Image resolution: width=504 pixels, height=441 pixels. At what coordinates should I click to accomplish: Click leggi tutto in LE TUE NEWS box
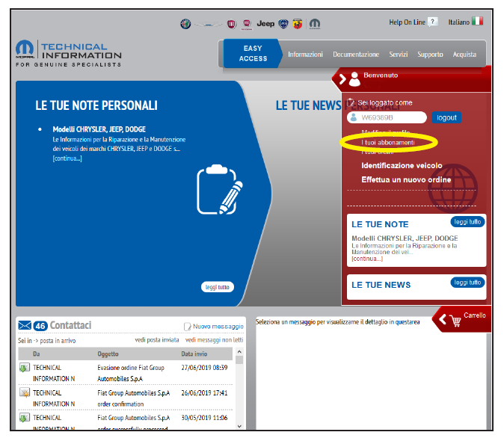click(467, 283)
